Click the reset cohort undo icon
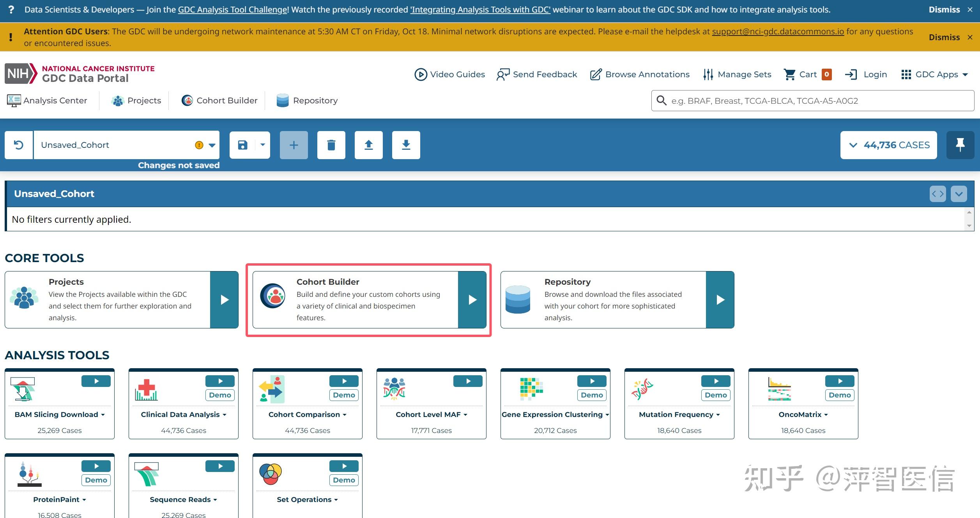Screen dimensions: 980x518 tap(18, 145)
